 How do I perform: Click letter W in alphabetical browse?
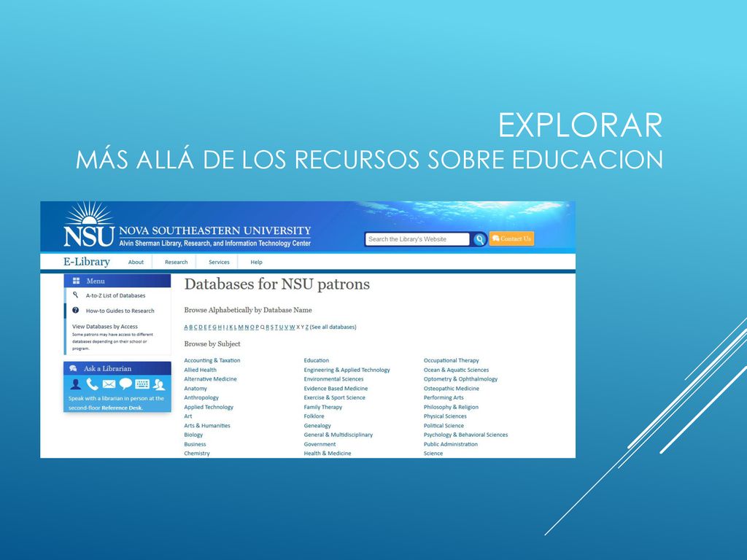pos(292,327)
